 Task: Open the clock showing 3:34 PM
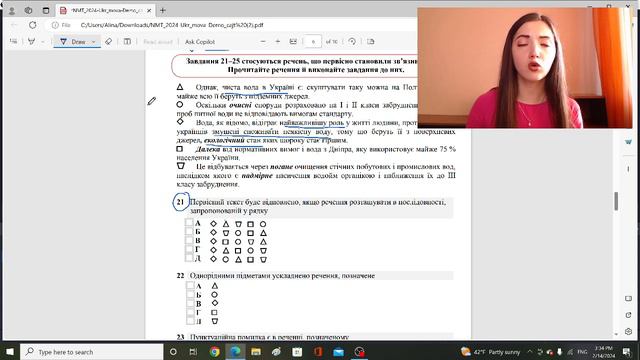pyautogui.click(x=604, y=352)
